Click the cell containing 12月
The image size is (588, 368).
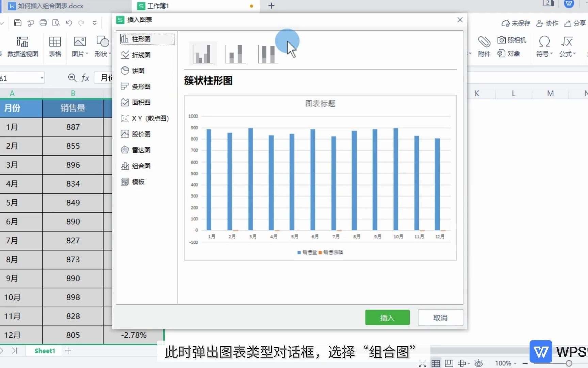[21, 335]
